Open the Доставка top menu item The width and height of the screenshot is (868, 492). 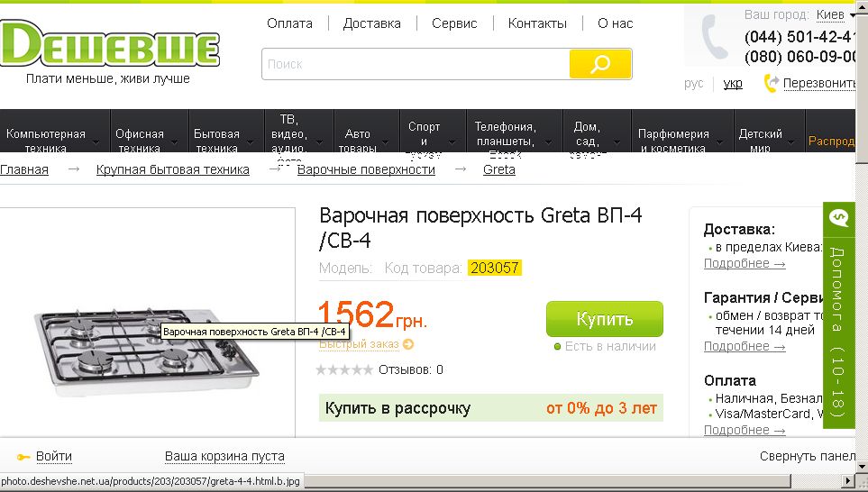pos(371,23)
